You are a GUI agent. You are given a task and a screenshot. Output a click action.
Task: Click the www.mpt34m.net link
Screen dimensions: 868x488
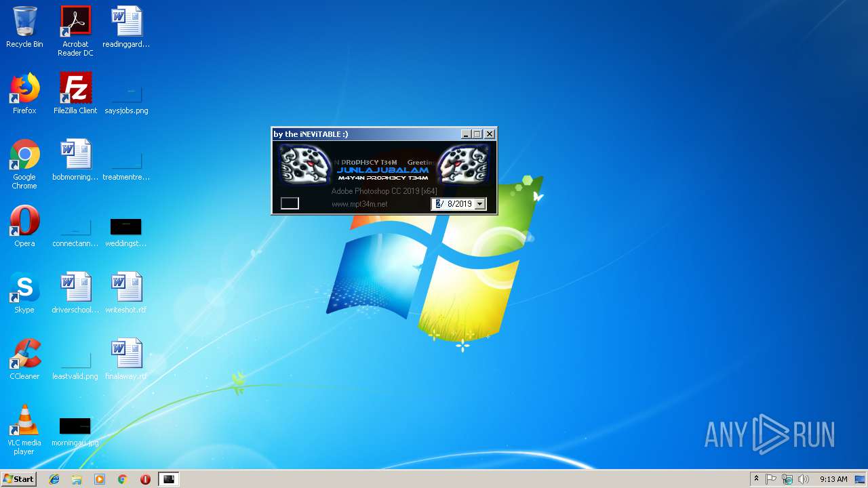coord(359,204)
